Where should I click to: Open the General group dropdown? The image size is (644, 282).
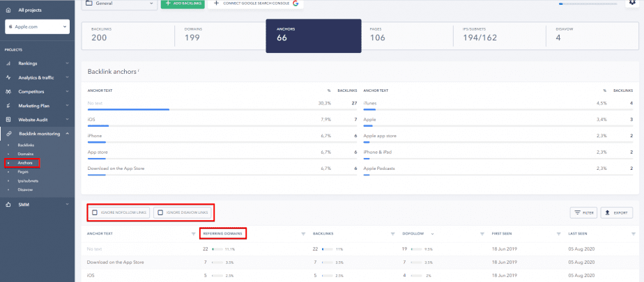[x=119, y=3]
